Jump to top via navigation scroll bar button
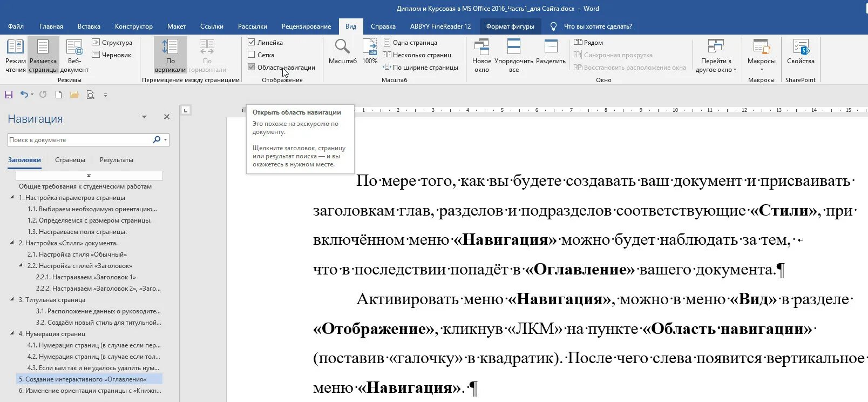Viewport: 868px width, 402px height. click(89, 176)
